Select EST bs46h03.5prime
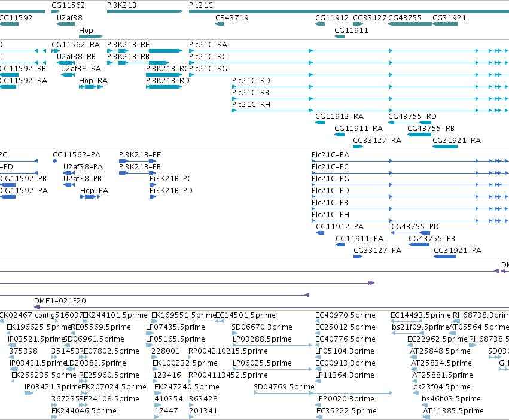Screen dimensions: 509x420 (451, 399)
